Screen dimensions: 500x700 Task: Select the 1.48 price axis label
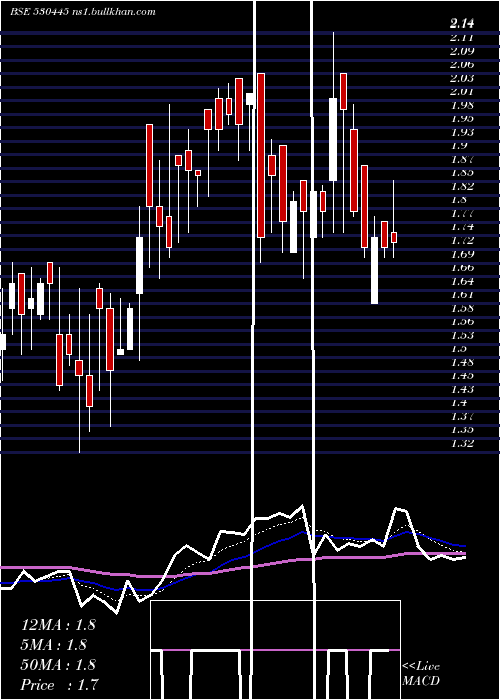[x=462, y=362]
